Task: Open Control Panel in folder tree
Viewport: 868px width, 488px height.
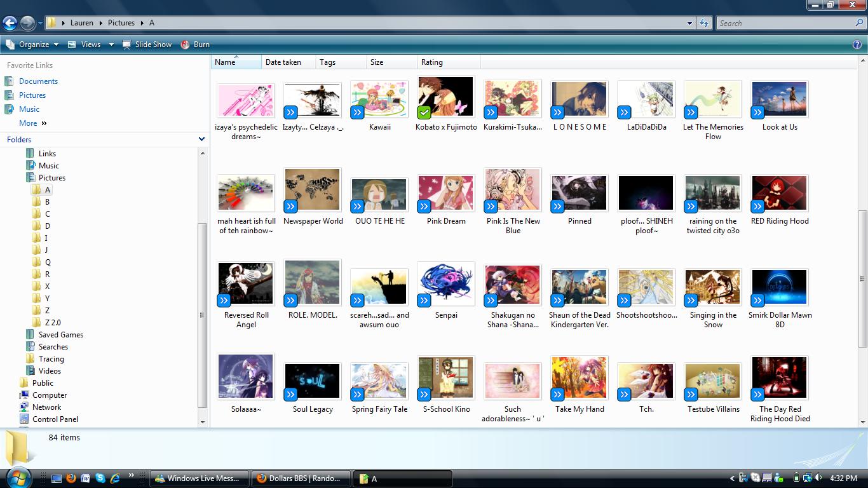Action: 55,419
